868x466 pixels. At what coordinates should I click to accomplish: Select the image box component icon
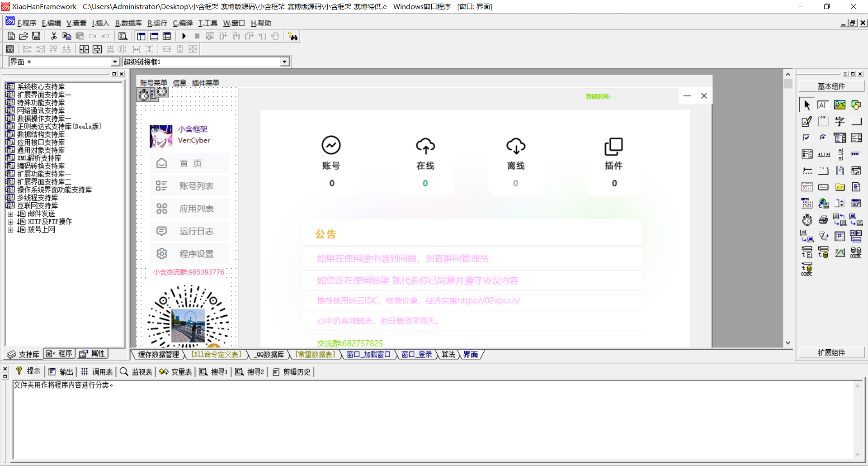point(840,105)
